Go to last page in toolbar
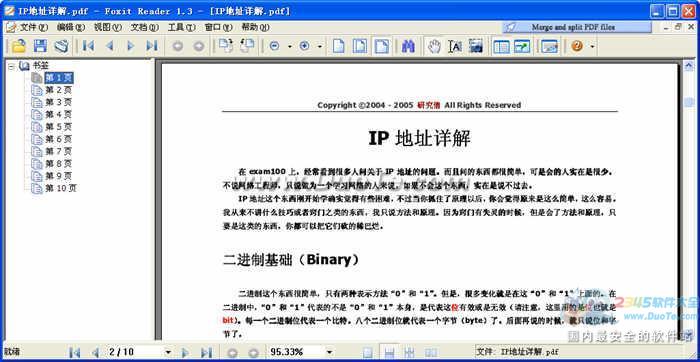The width and height of the screenshot is (700, 362). click(152, 46)
